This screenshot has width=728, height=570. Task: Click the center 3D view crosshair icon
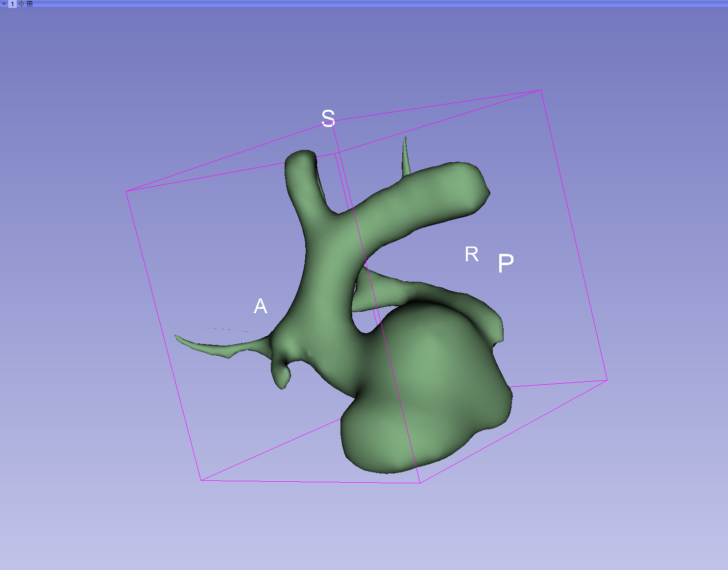click(x=21, y=3)
